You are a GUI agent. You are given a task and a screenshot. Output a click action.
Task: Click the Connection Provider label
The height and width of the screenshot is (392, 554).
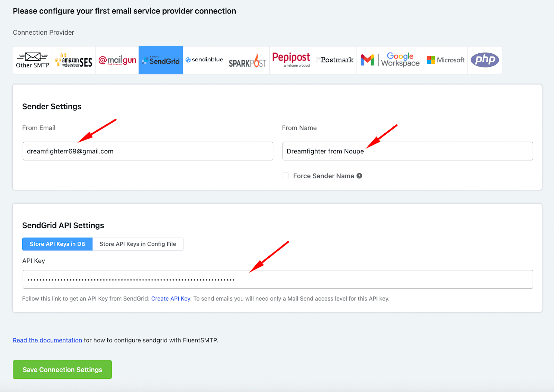44,32
